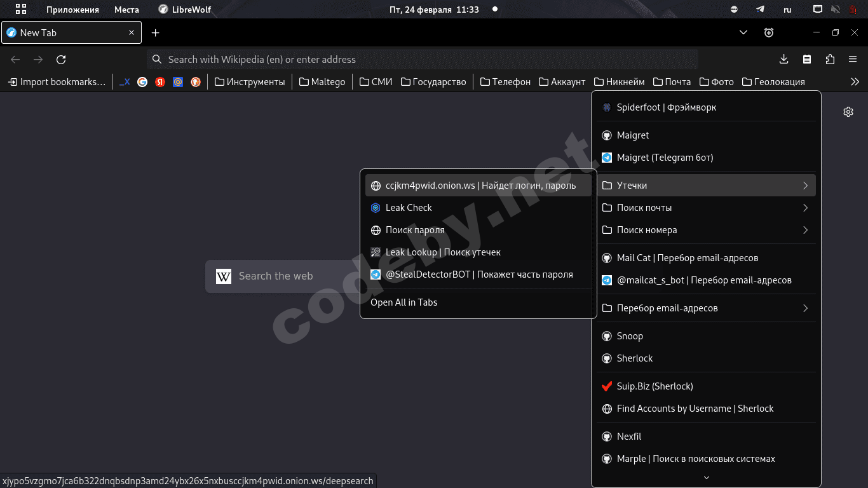
Task: Click the Search the web box
Action: pos(283,276)
